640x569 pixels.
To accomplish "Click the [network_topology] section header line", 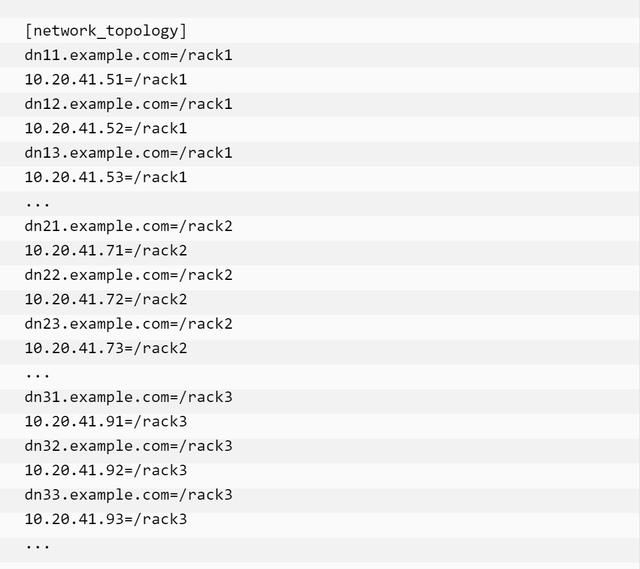I will pos(106,31).
